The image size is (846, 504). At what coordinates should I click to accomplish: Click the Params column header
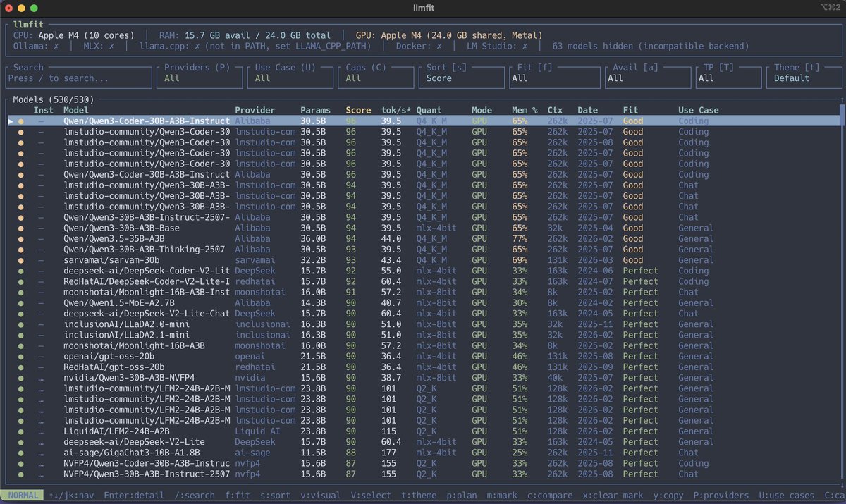315,110
